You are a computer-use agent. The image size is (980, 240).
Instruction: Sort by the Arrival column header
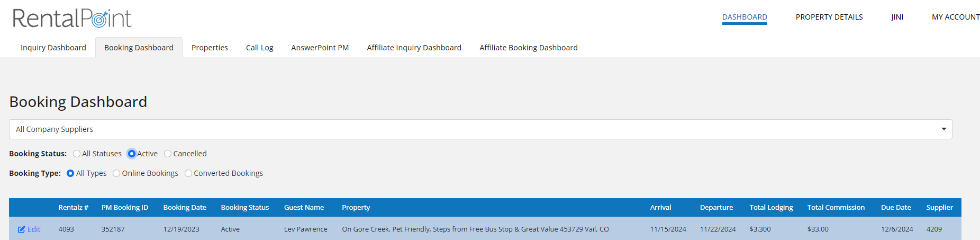click(660, 208)
